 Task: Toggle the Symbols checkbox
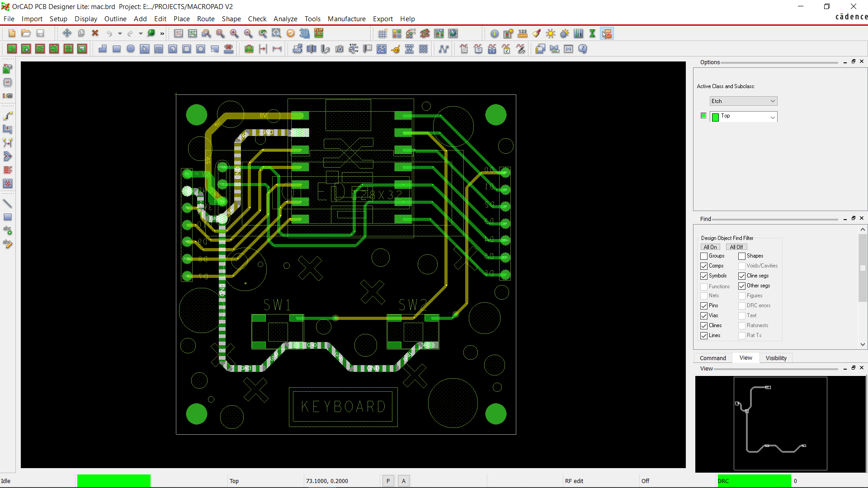tap(704, 276)
